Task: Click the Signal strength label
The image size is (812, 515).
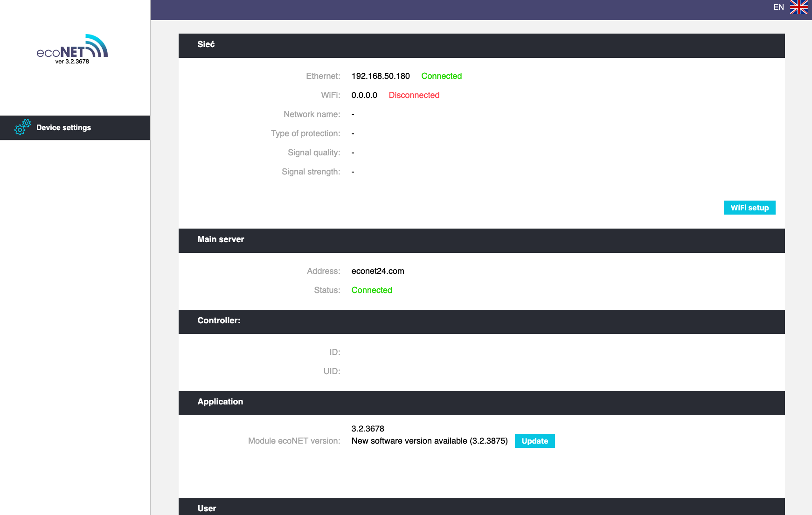Action: click(x=311, y=172)
